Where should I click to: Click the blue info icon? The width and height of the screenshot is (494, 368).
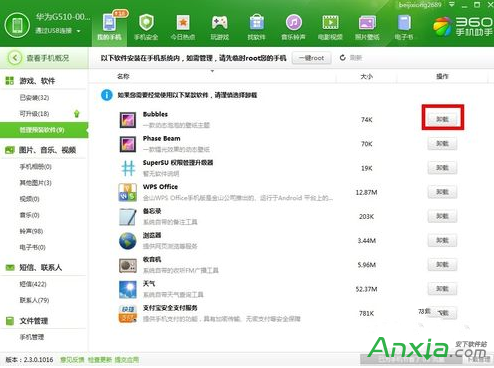click(107, 95)
